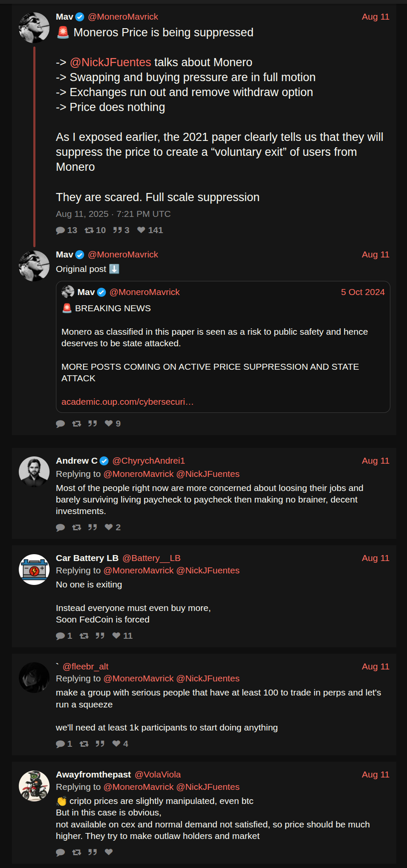Click the quote icon showing 3 quotes

117,231
